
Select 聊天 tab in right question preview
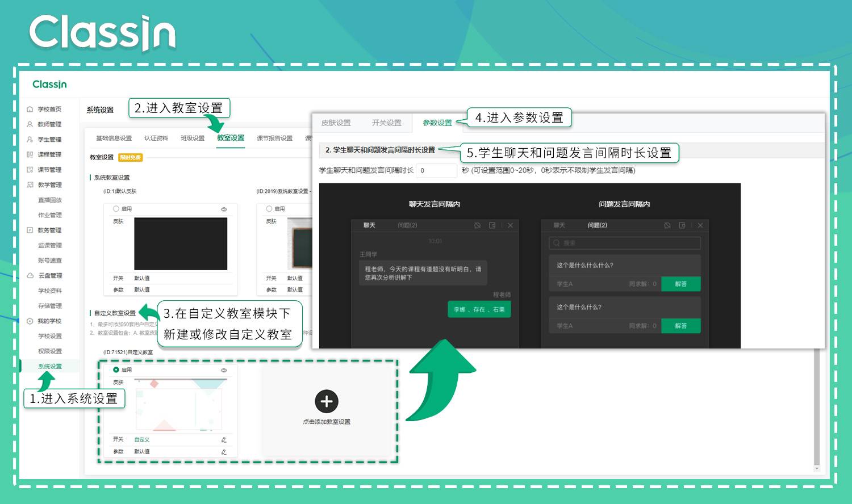pos(559,225)
